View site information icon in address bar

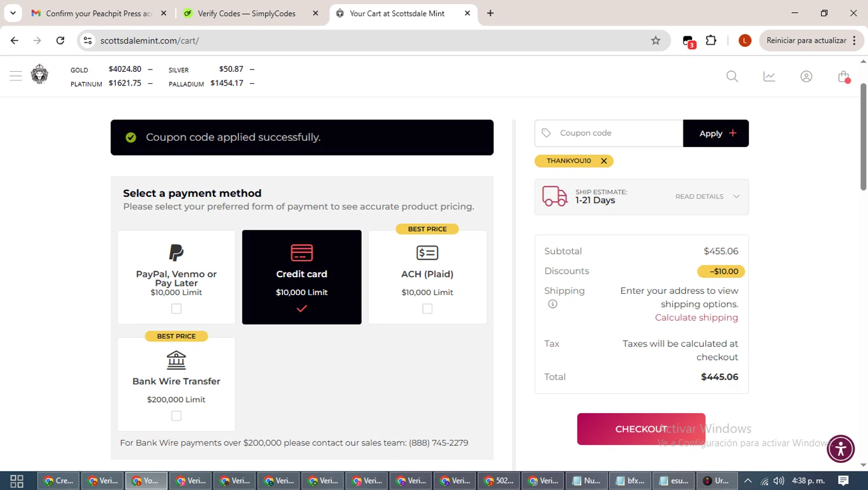coord(87,40)
